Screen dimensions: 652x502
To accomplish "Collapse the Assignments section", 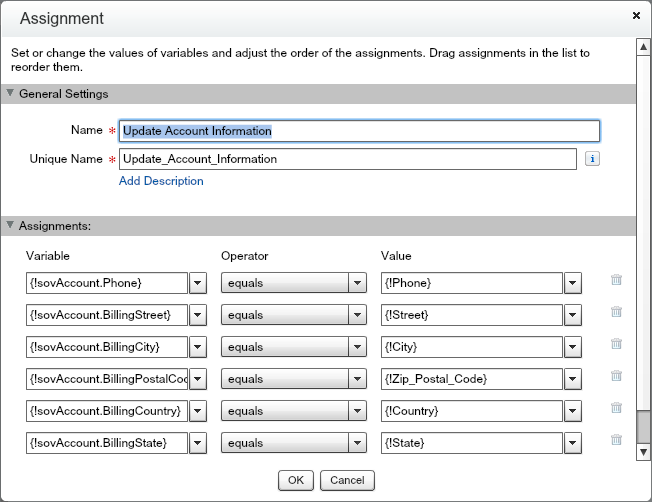I will click(11, 226).
